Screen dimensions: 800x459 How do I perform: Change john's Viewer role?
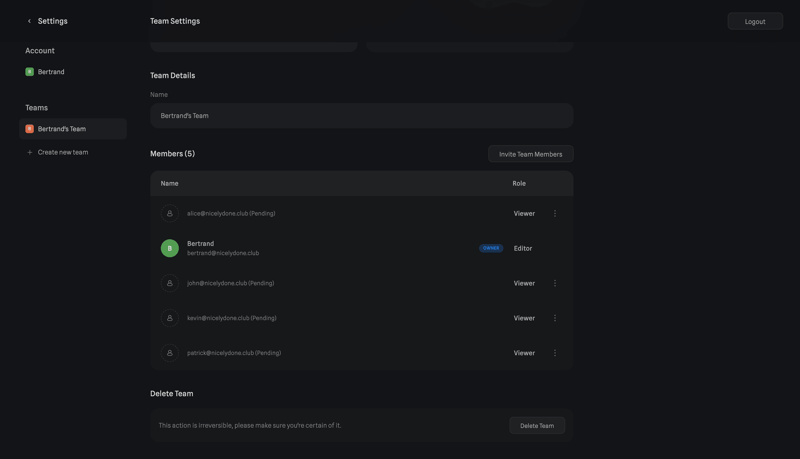coord(524,284)
